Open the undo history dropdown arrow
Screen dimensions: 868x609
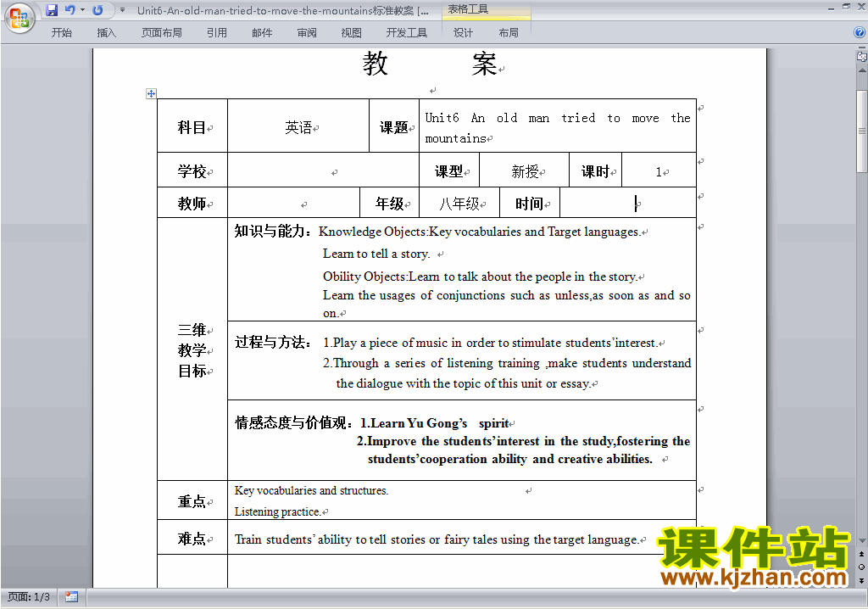[82, 10]
